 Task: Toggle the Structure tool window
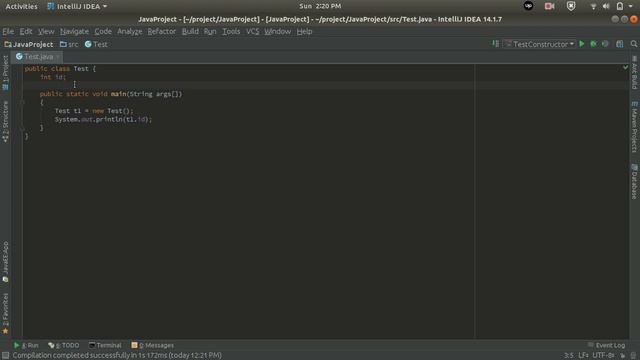click(x=5, y=122)
